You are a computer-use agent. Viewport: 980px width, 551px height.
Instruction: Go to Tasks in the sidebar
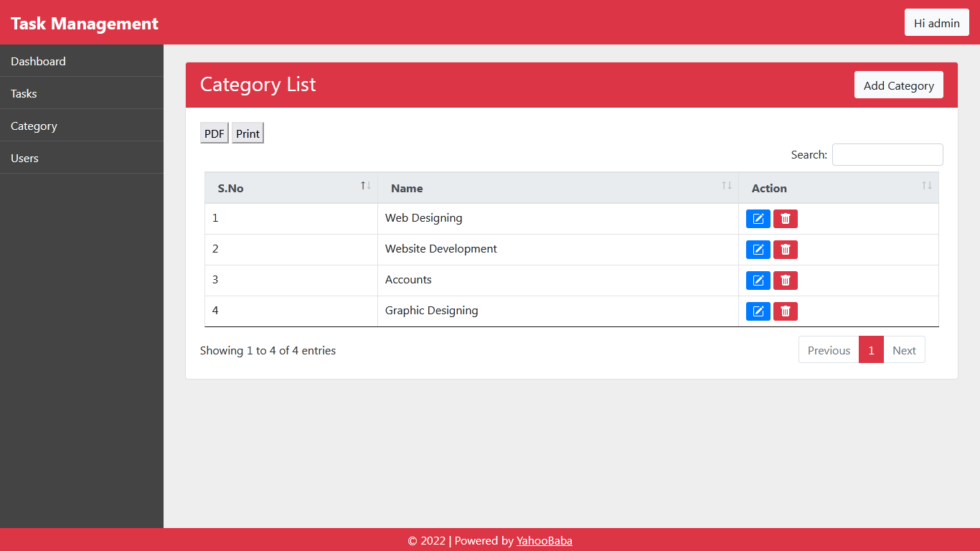24,93
